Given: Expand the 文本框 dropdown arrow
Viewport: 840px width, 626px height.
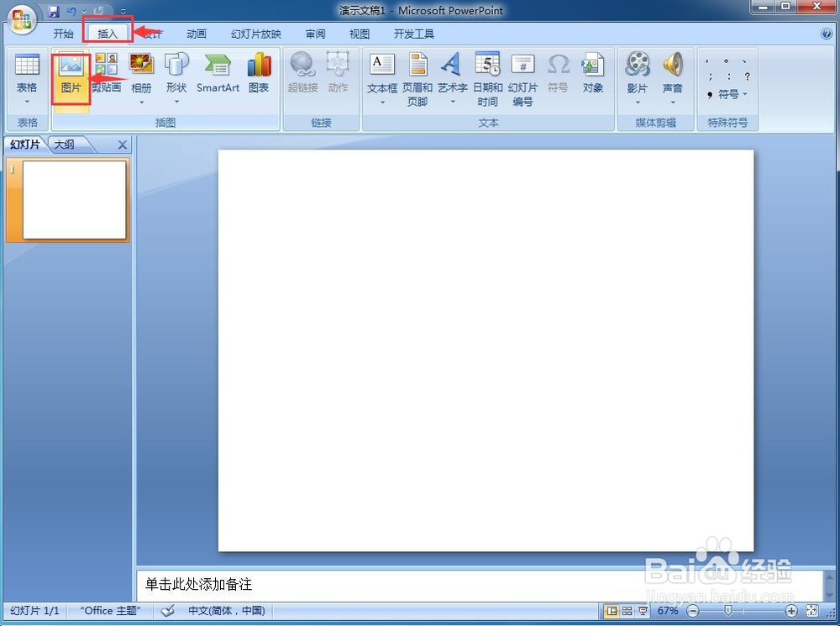Looking at the screenshot, I should 382,103.
